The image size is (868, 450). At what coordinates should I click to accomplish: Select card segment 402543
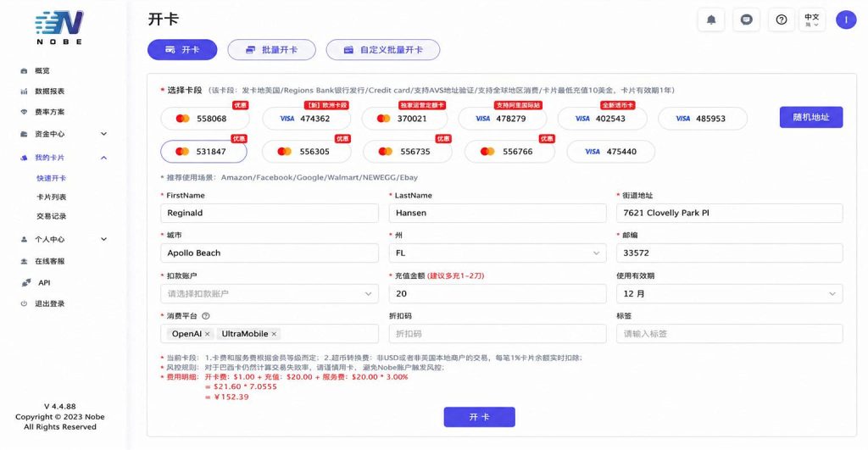point(603,119)
